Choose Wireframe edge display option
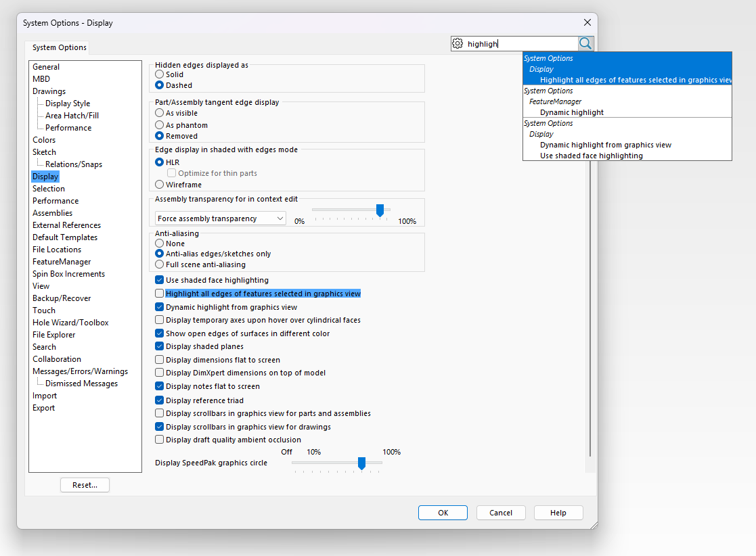 (160, 184)
